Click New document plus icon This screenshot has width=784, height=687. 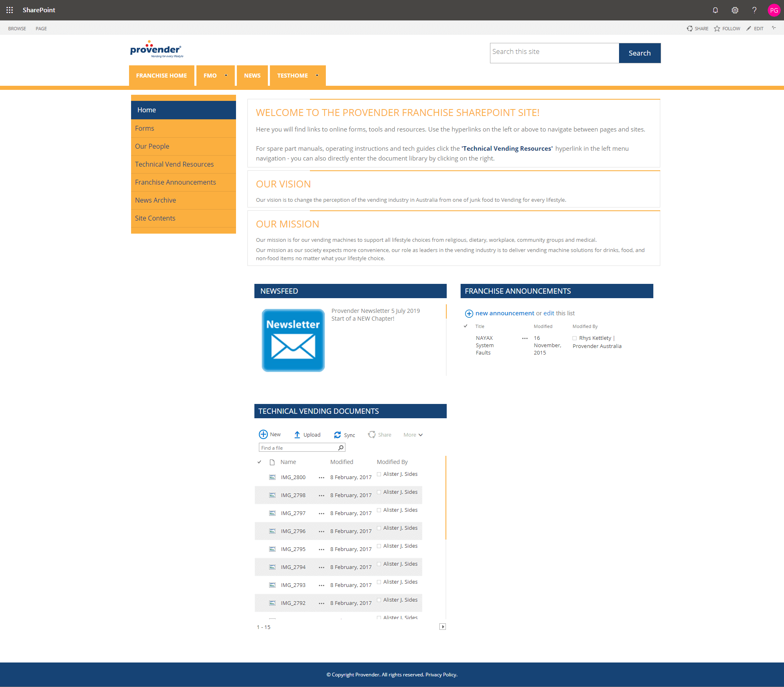[263, 434]
